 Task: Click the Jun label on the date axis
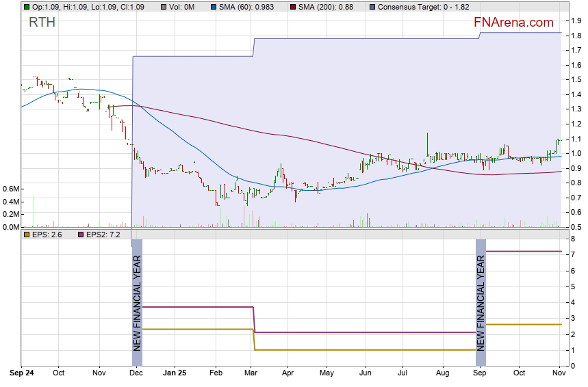click(x=366, y=373)
